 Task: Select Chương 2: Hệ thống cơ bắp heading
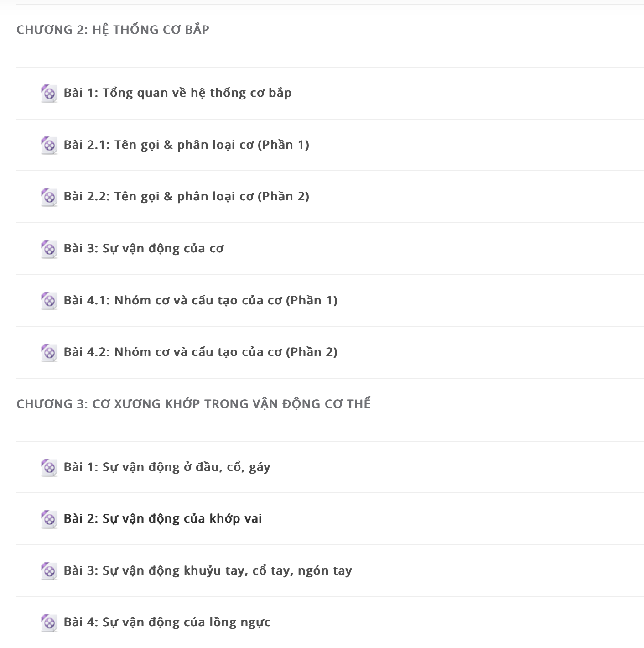click(x=113, y=30)
